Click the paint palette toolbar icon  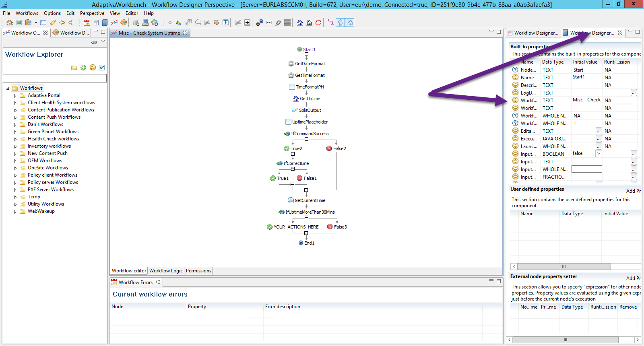click(124, 23)
